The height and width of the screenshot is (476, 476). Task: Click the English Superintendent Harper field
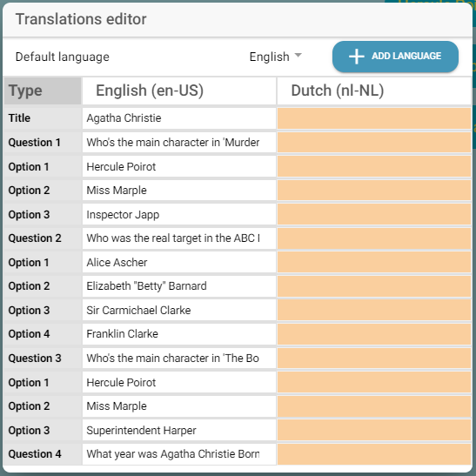[x=179, y=430]
